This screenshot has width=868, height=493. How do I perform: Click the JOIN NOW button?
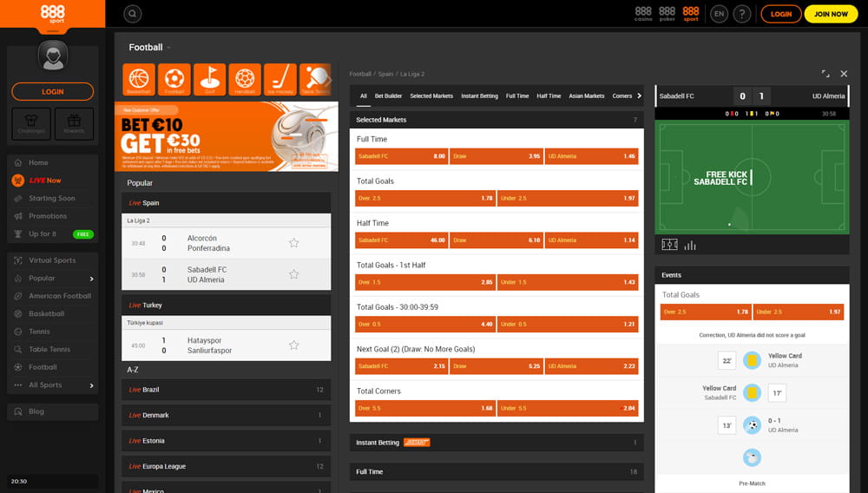coord(831,14)
